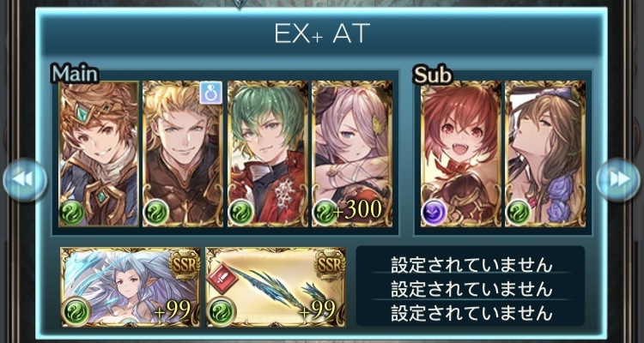Tap second 設定されていません slot

click(471, 289)
